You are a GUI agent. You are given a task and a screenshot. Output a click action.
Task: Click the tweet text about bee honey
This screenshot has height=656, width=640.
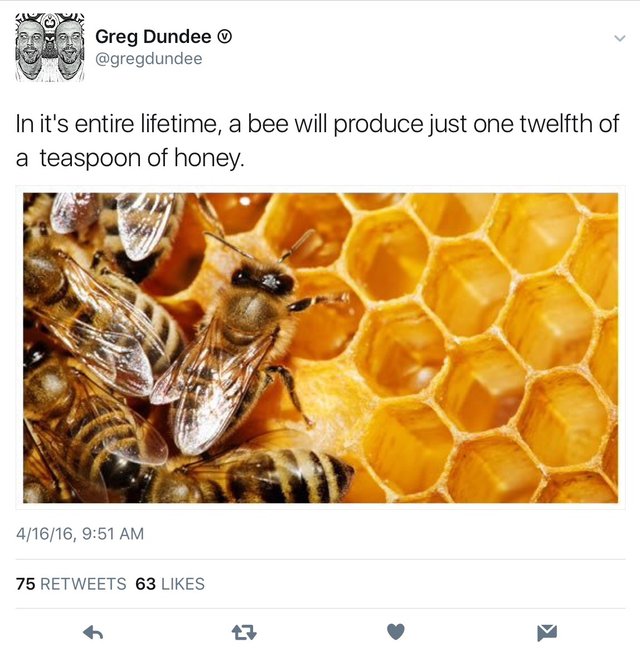point(317,141)
